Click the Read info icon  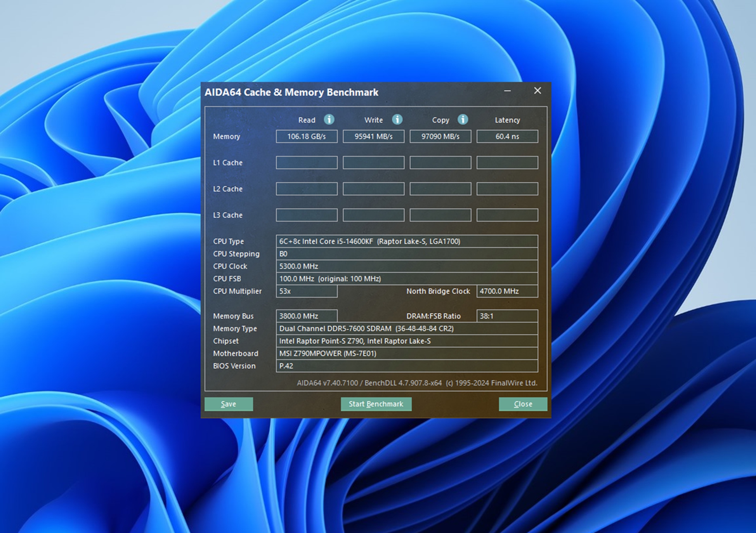pos(329,119)
